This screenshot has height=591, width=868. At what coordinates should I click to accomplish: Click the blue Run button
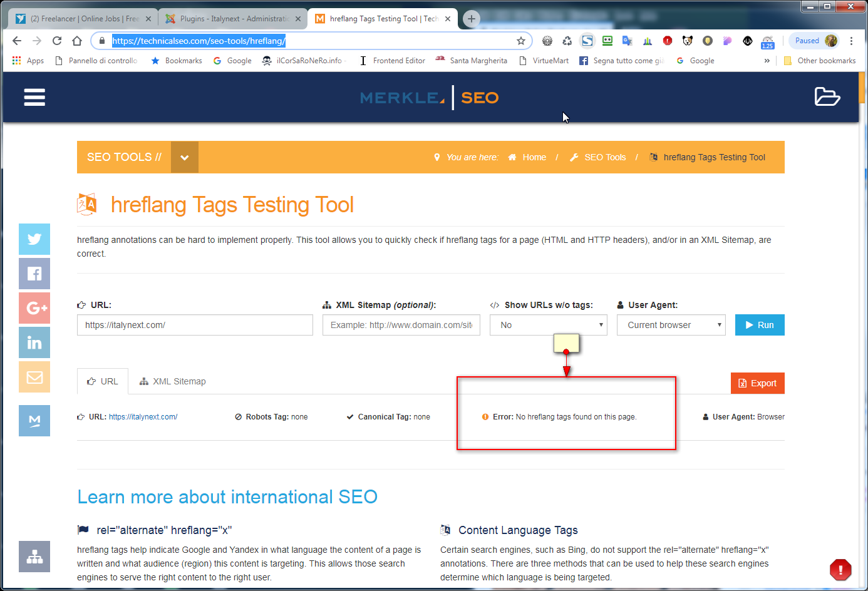point(760,325)
